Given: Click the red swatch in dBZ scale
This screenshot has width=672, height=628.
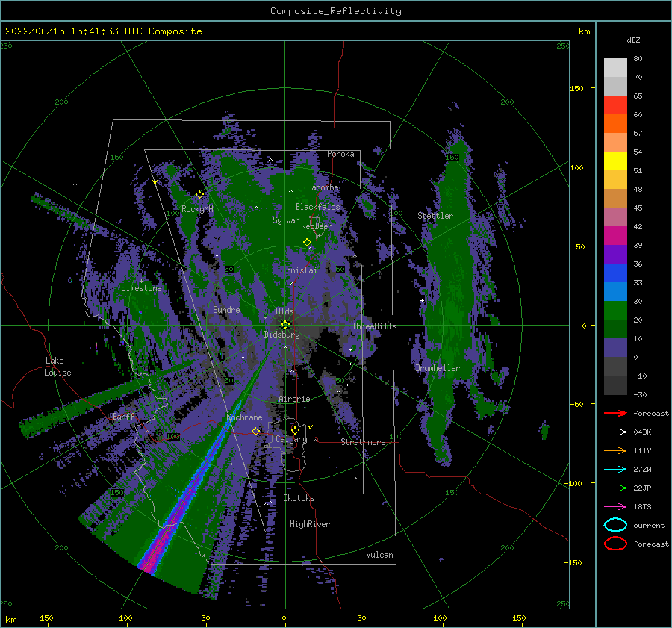Looking at the screenshot, I should click(x=615, y=105).
